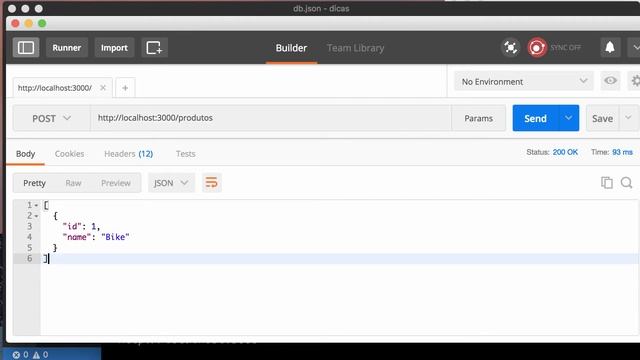Select the Cookies tab
Screen dimensions: 640x360
pos(69,154)
